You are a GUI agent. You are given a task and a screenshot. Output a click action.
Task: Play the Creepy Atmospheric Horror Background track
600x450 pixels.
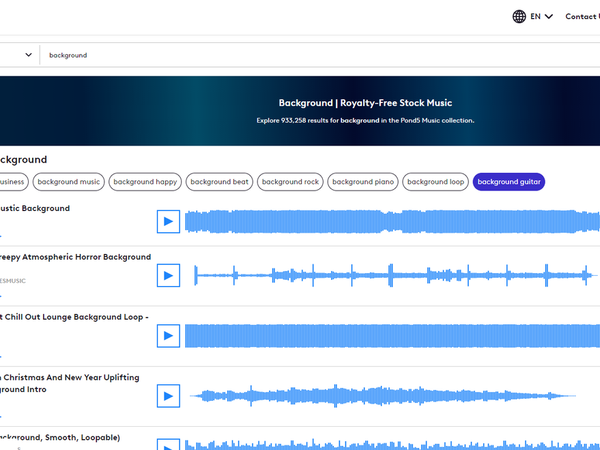coord(168,275)
